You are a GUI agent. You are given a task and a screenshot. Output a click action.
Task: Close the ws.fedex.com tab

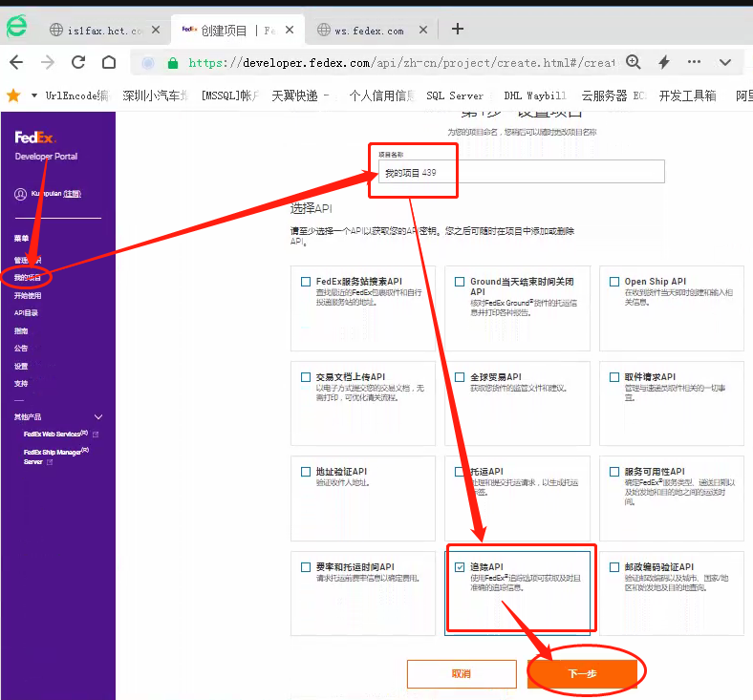(423, 30)
